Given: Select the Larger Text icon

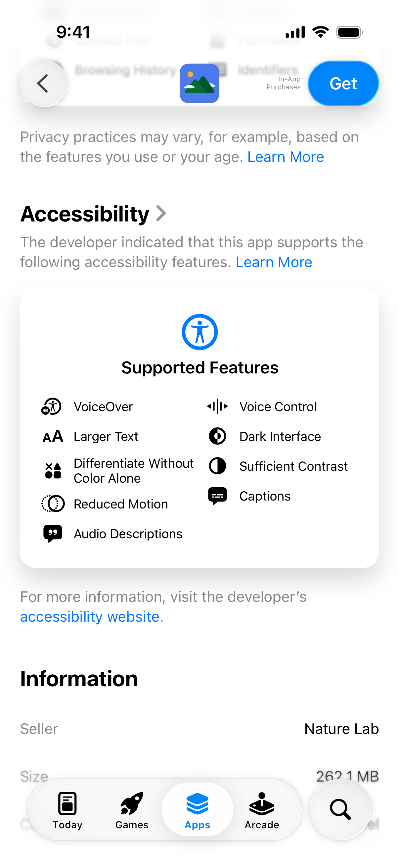Looking at the screenshot, I should point(53,436).
